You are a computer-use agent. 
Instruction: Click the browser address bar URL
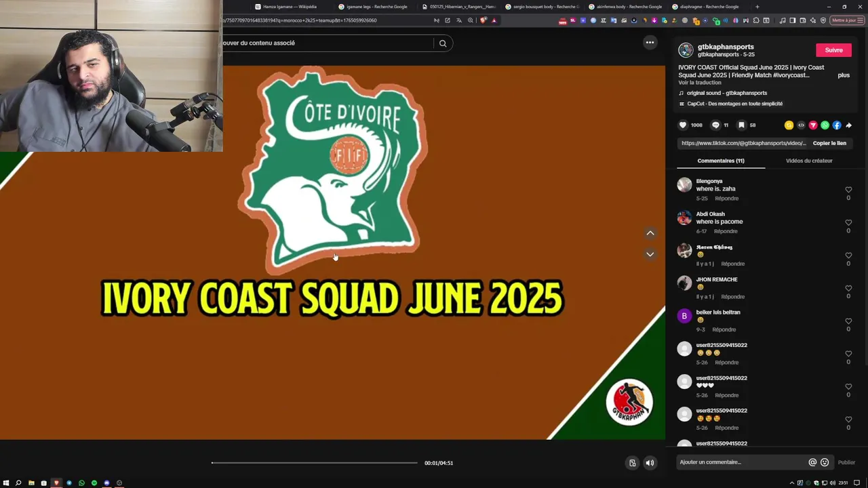(x=300, y=20)
